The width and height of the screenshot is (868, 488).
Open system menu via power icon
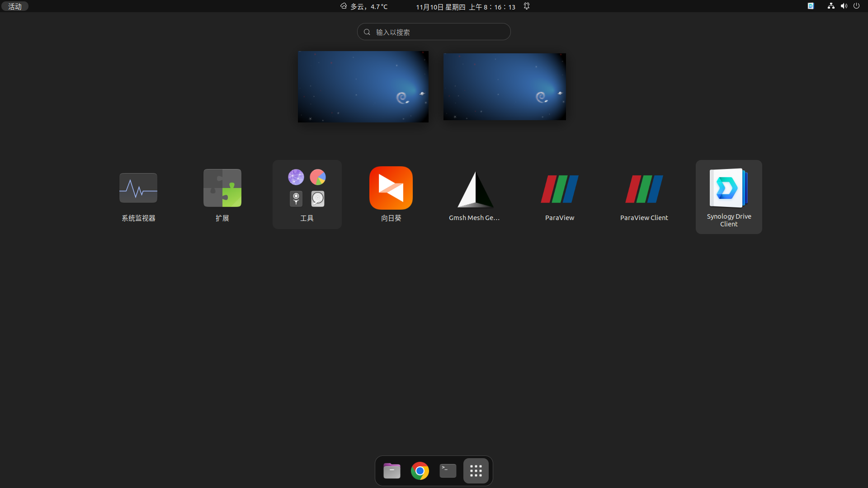856,6
